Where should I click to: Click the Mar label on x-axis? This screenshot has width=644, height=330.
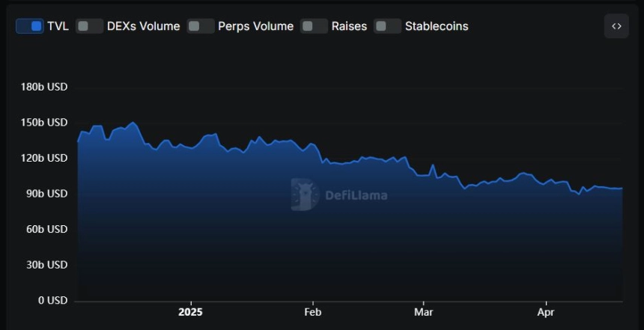click(x=423, y=312)
